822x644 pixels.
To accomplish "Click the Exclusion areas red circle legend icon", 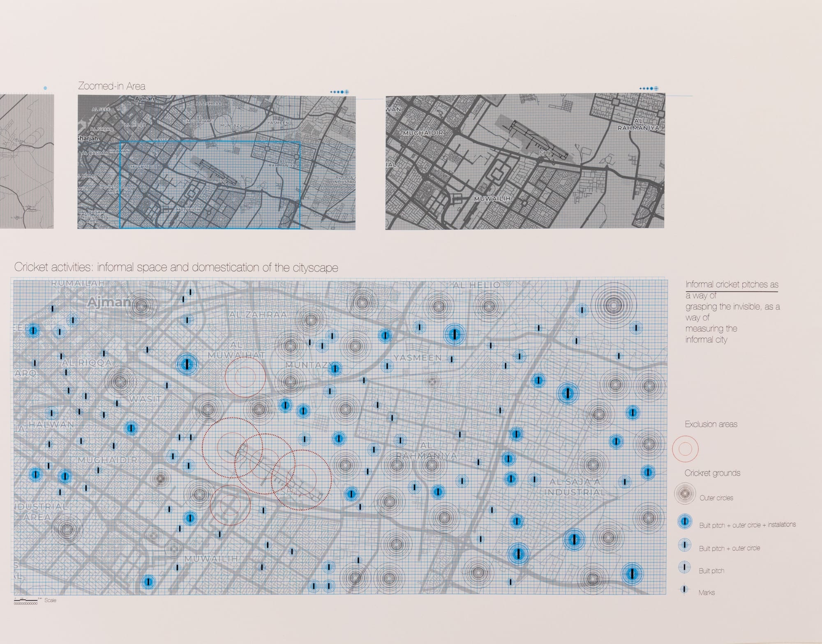I will coord(685,449).
